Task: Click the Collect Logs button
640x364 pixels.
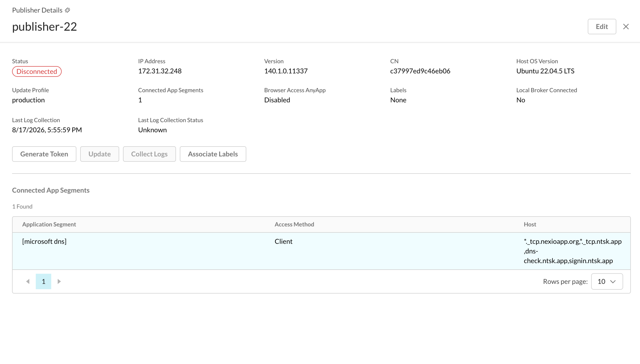Action: [x=149, y=154]
